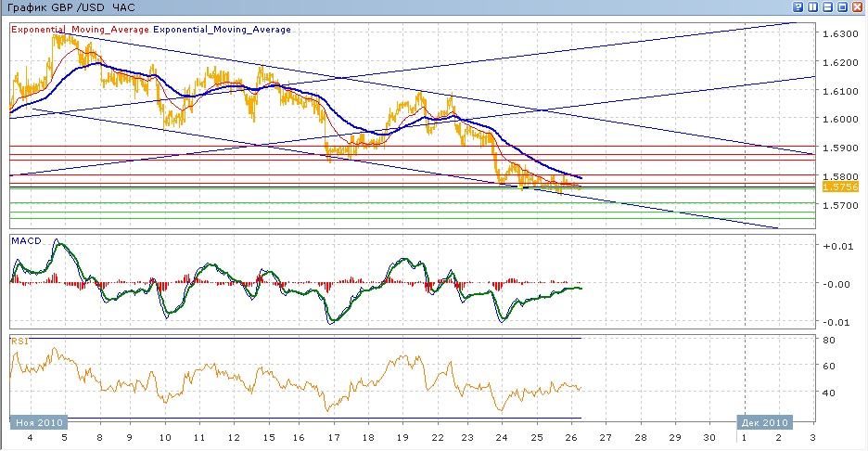Image resolution: width=868 pixels, height=451 pixels.
Task: Click the 60 level on RSI scale
Action: click(829, 367)
